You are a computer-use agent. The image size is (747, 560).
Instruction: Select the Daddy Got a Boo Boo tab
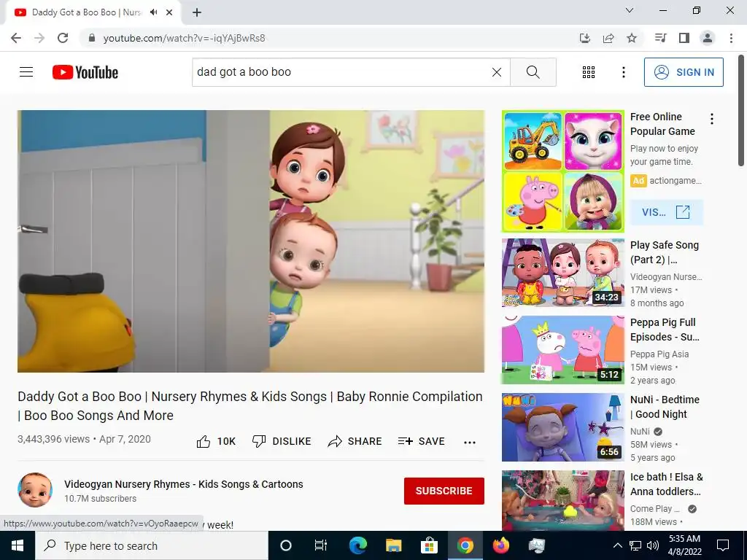tap(93, 12)
